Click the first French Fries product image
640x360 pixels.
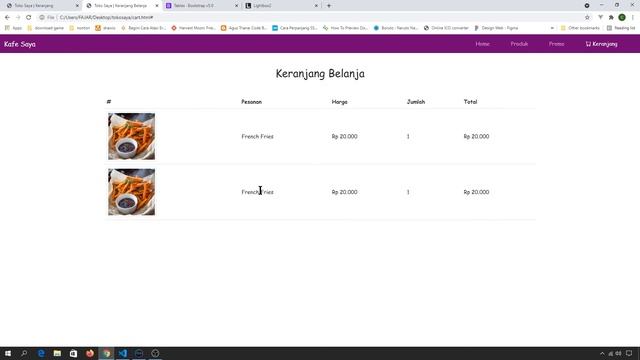(131, 136)
